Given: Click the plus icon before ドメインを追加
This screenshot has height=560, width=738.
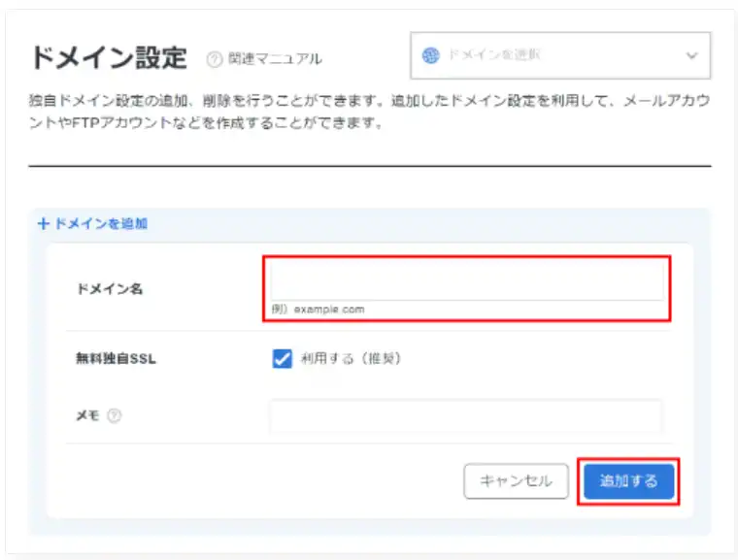Looking at the screenshot, I should [44, 223].
